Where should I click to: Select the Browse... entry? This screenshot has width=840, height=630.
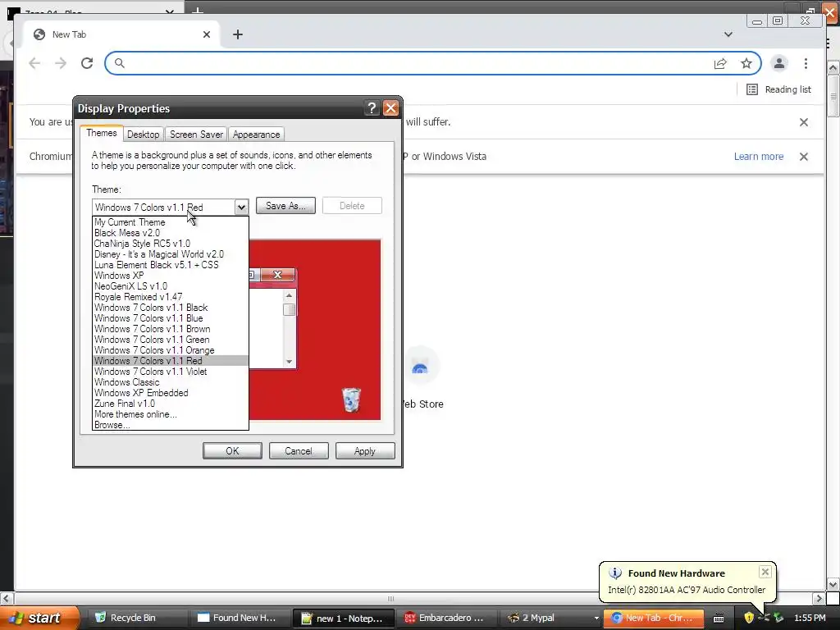171,425
